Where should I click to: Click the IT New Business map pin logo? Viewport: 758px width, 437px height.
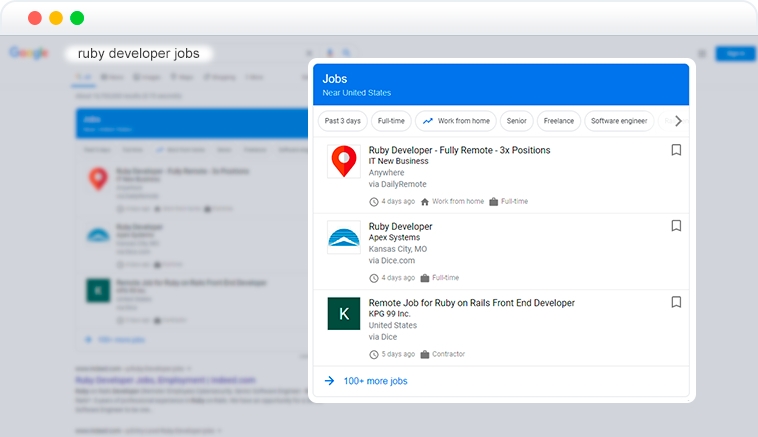click(344, 161)
